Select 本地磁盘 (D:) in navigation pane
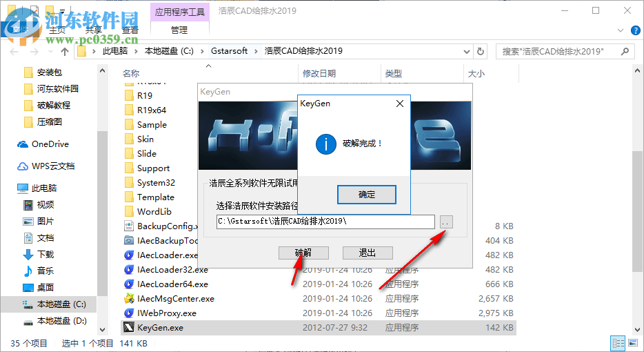Viewport: 644px width, 352px height. pos(61,321)
